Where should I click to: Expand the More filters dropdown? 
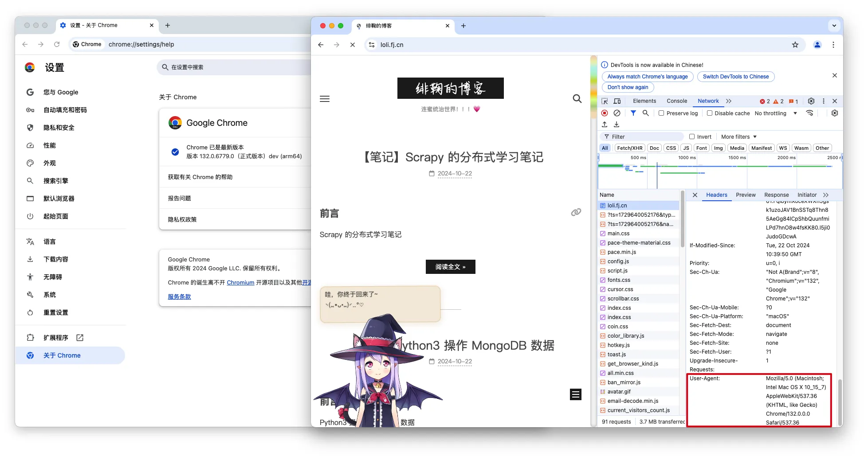(x=739, y=136)
